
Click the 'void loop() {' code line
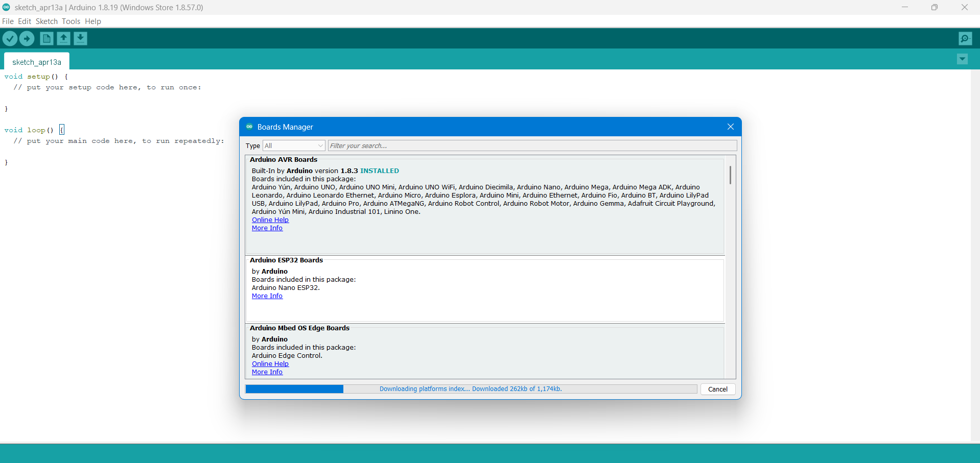point(34,130)
